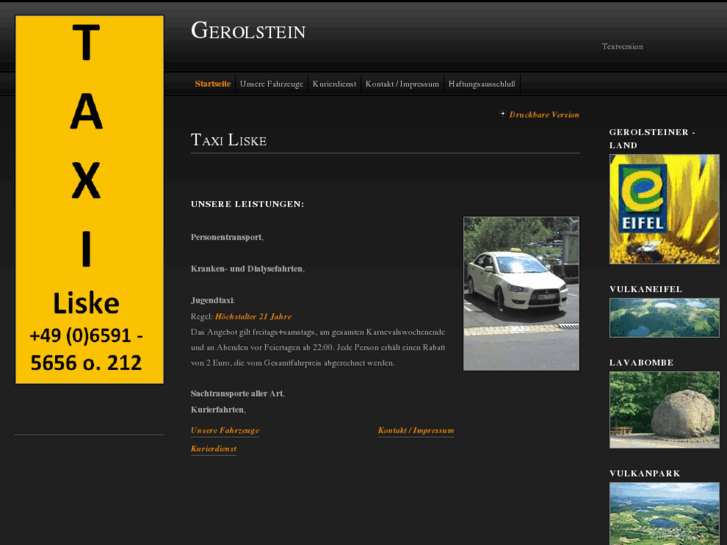Open the Eifel logo image

tap(664, 209)
